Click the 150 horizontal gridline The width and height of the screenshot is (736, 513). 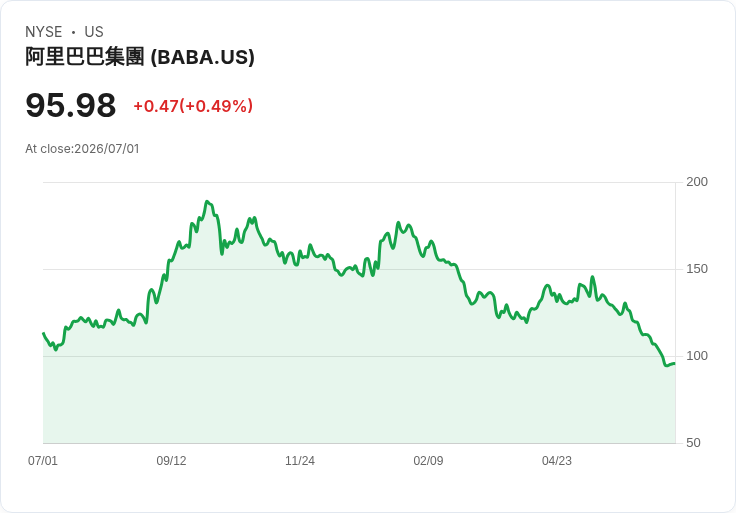(359, 269)
